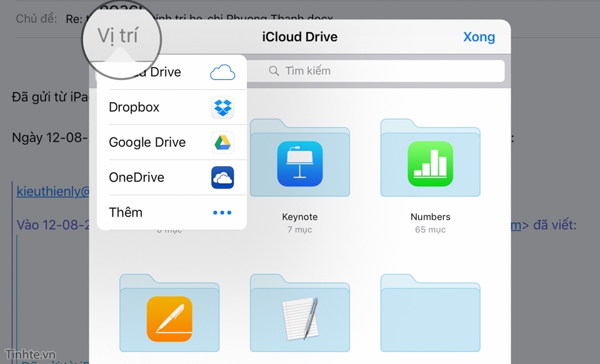
Task: Open the TextEdit folder with notepad icon
Action: (299, 313)
